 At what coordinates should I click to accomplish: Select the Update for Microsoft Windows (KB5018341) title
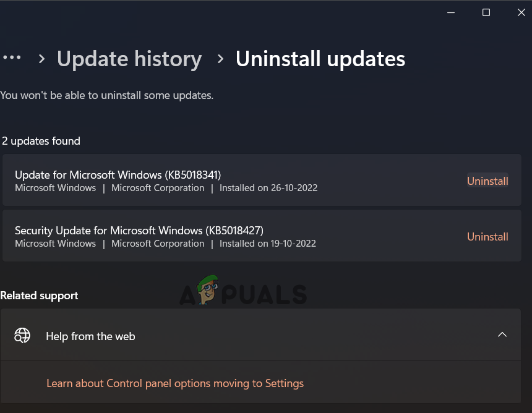click(118, 174)
